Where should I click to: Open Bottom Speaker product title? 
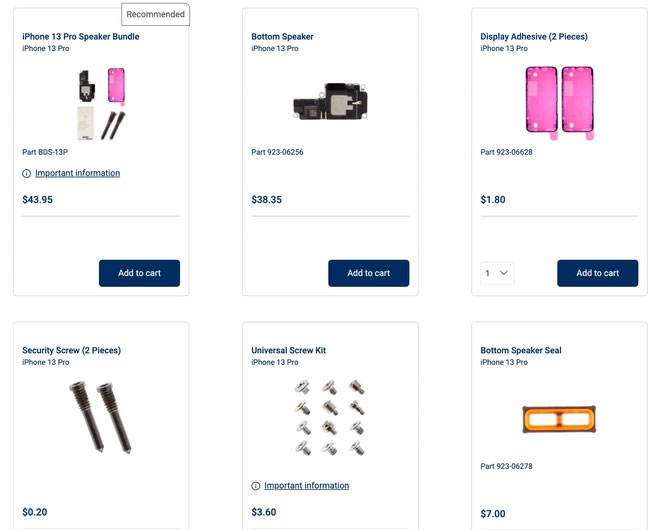(x=282, y=37)
